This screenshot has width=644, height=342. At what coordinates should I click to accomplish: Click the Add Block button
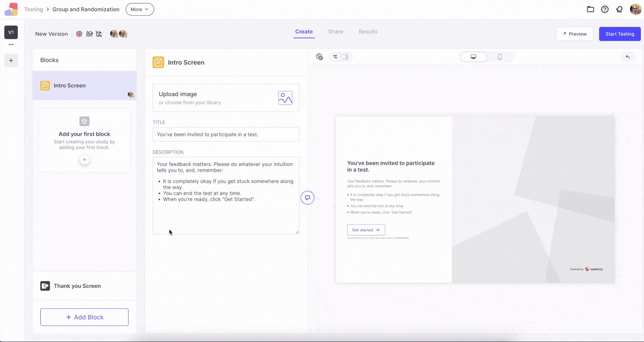click(84, 317)
